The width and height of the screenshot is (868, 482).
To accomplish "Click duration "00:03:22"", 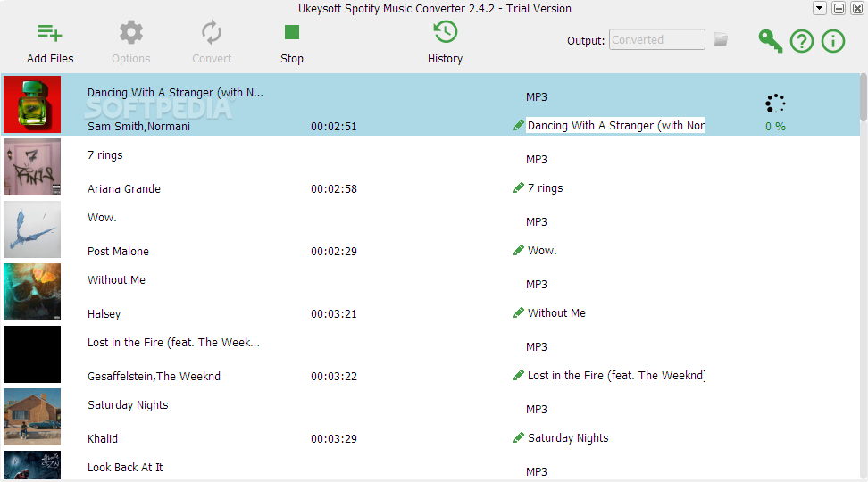I will (x=334, y=377).
